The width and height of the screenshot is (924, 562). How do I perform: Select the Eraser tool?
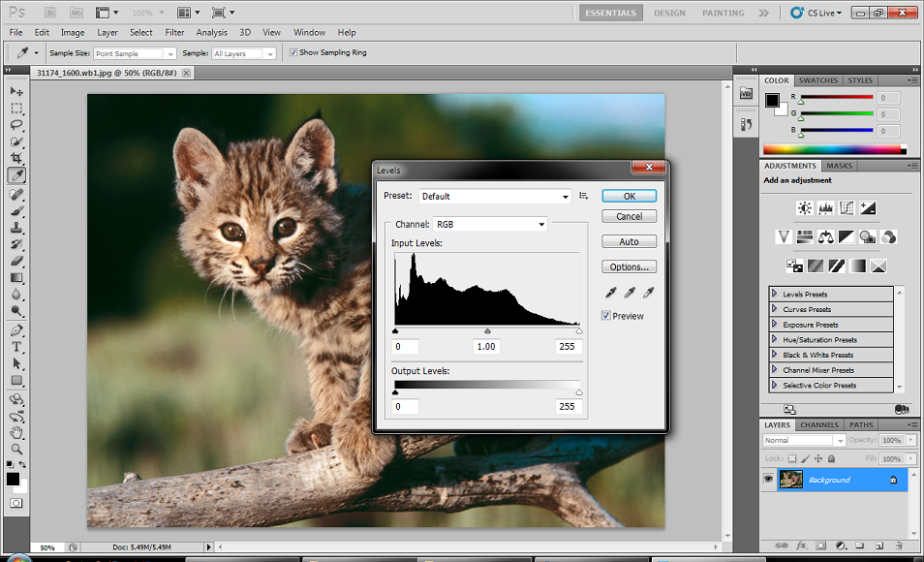tap(16, 261)
